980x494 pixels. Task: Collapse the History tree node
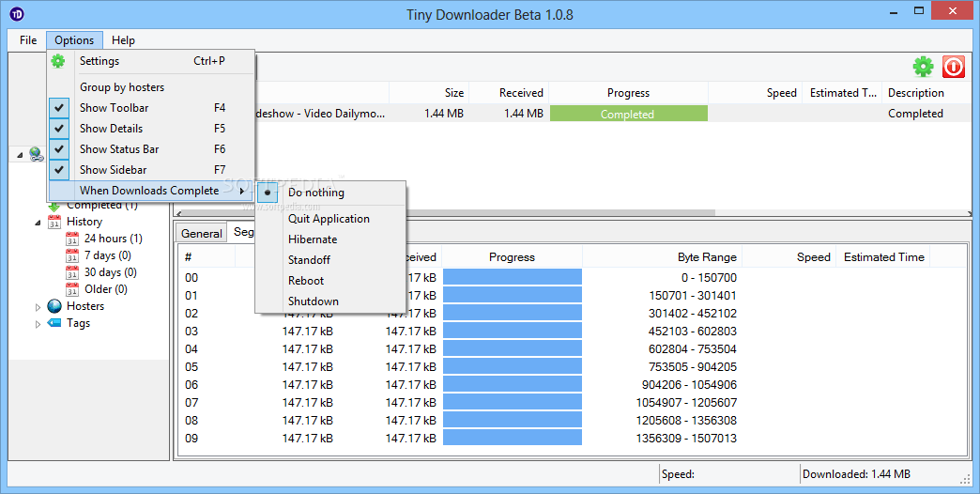click(38, 222)
